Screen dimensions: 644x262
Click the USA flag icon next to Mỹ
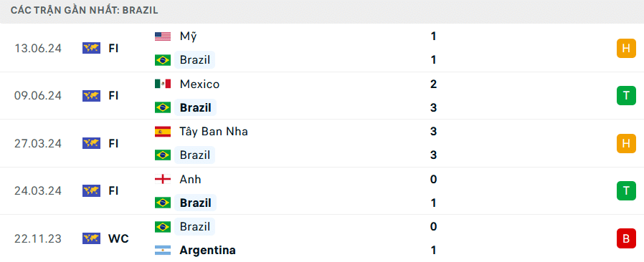tap(163, 37)
